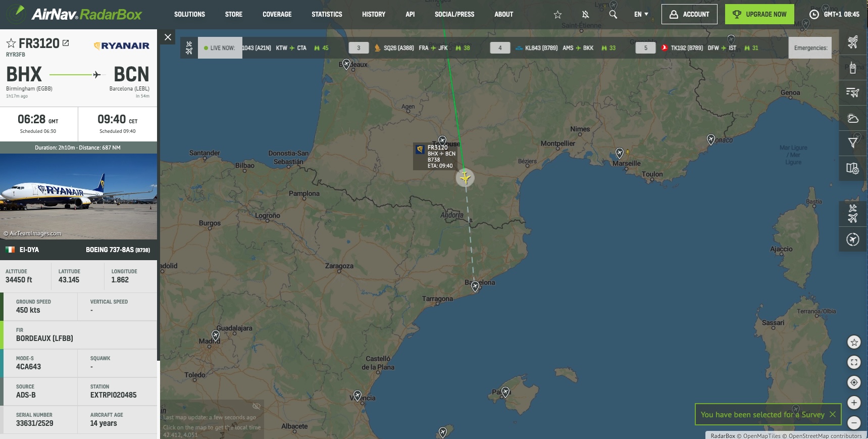Open the COVERAGE menu
The image size is (868, 439).
(x=277, y=14)
